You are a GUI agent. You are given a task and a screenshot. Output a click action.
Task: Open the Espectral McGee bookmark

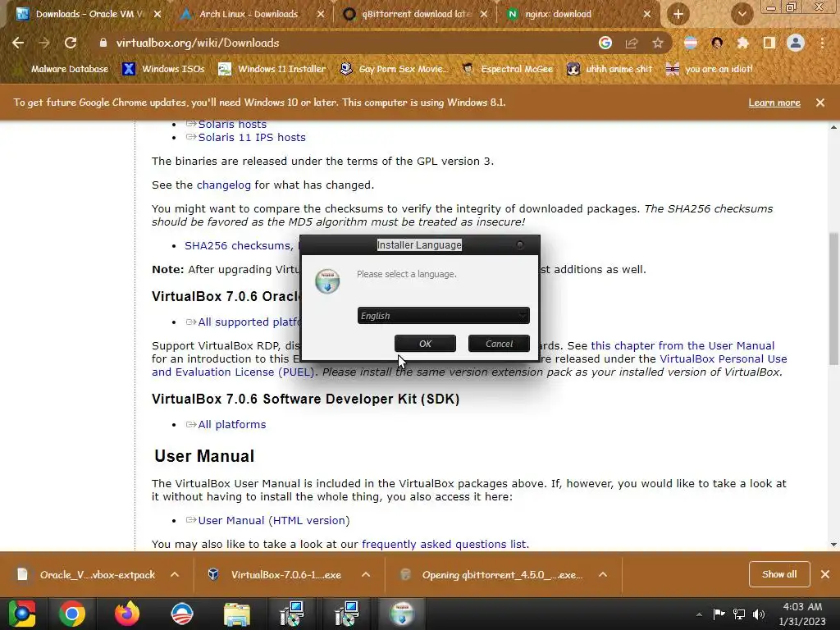507,69
